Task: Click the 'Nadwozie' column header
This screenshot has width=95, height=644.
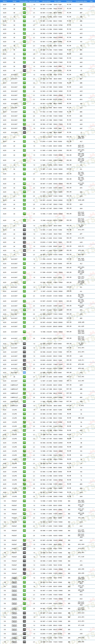Action: click(69, 1)
